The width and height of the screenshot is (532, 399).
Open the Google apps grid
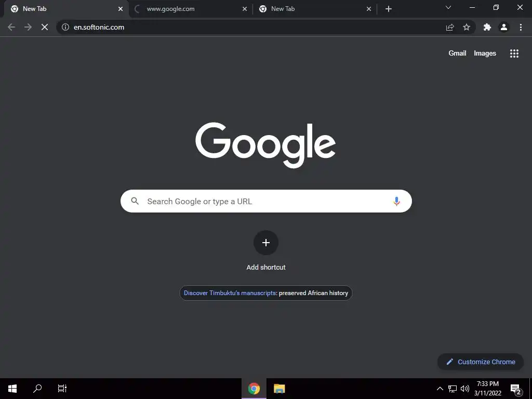514,54
